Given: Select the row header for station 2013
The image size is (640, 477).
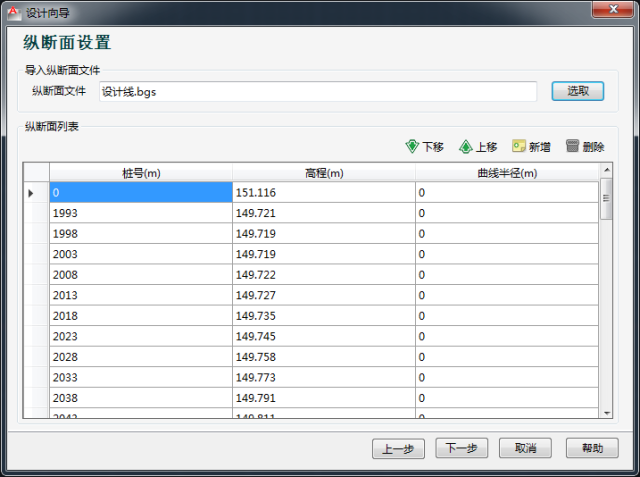Looking at the screenshot, I should pos(31,296).
